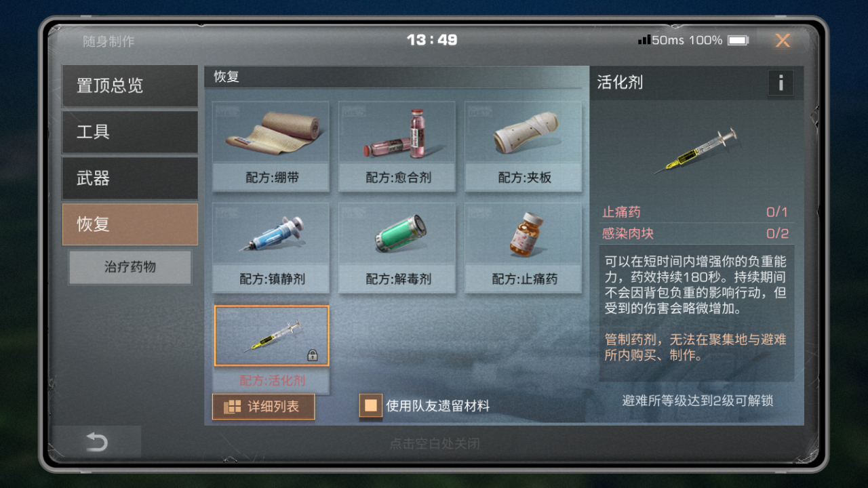This screenshot has height=488, width=868.
Task: Switch to the 工具 category
Action: pyautogui.click(x=130, y=132)
